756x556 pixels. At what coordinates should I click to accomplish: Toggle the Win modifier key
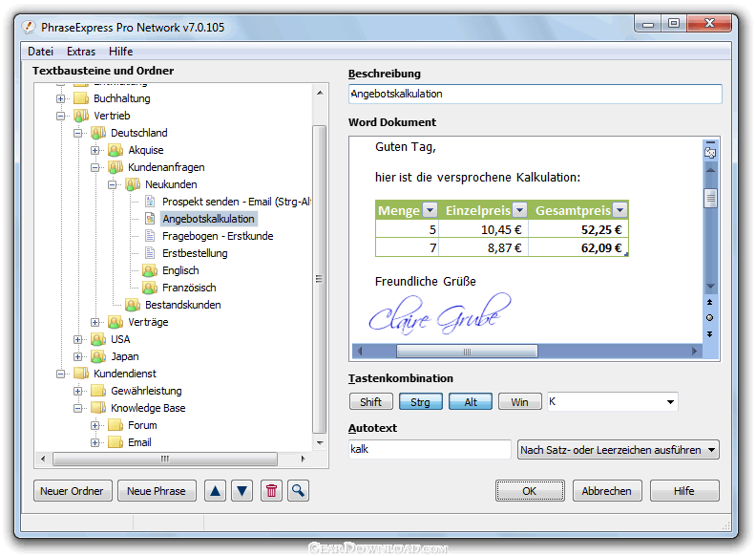point(519,401)
